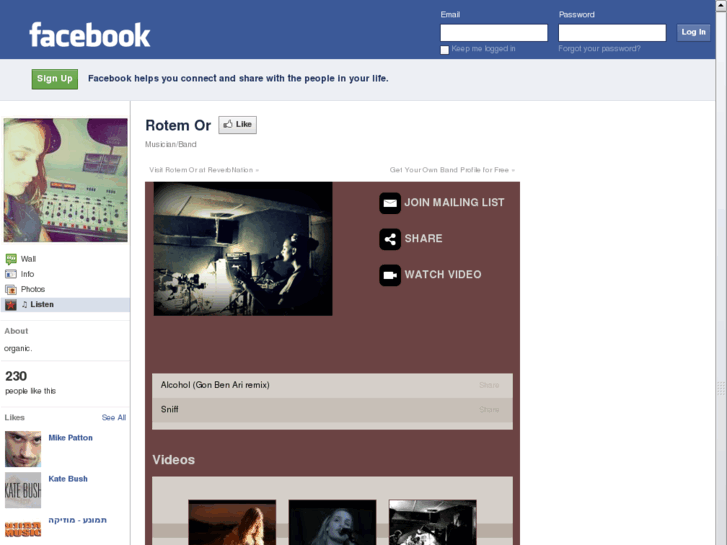This screenshot has width=727, height=545.
Task: Click the Rotem Or page title
Action: coord(178,125)
